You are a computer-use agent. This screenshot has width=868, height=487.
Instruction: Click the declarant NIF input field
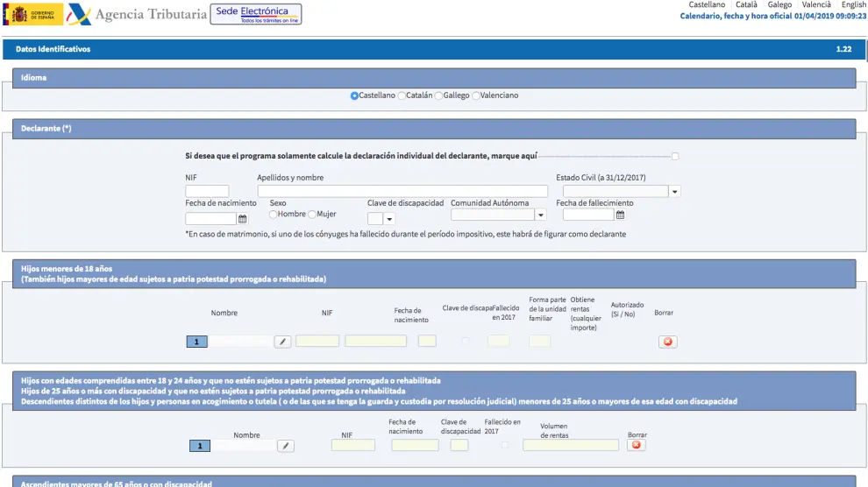[207, 191]
